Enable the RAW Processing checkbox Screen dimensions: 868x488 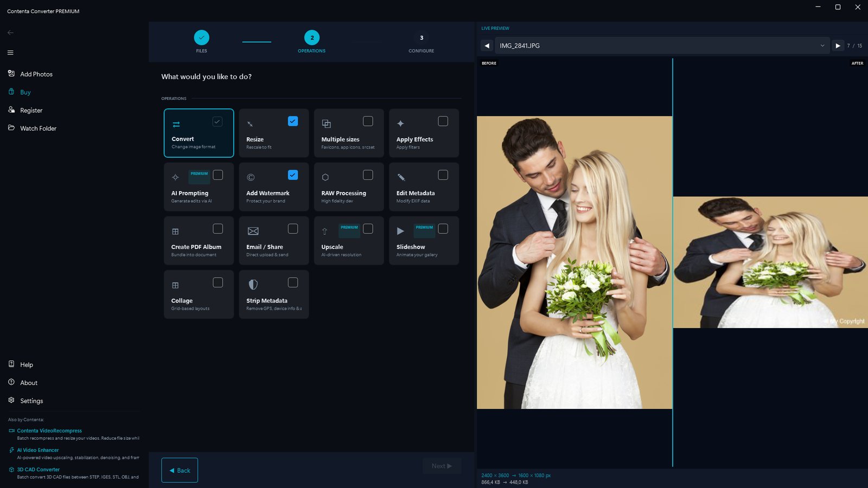(368, 175)
